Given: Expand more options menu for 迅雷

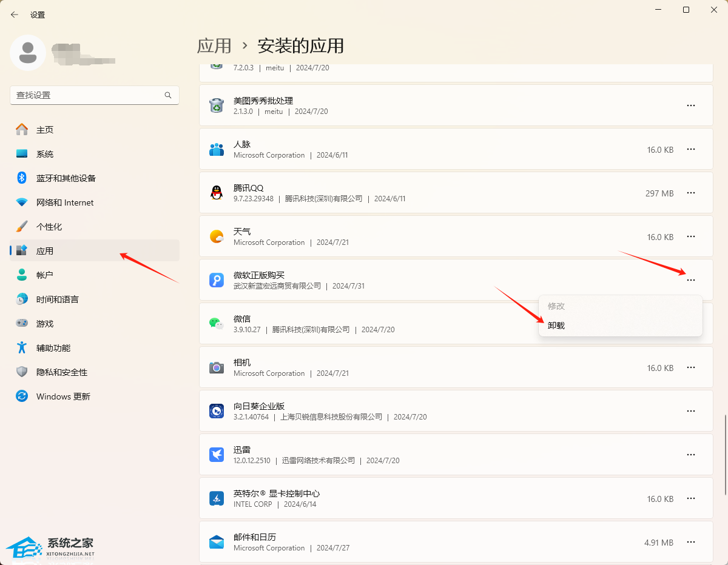Looking at the screenshot, I should 690,455.
